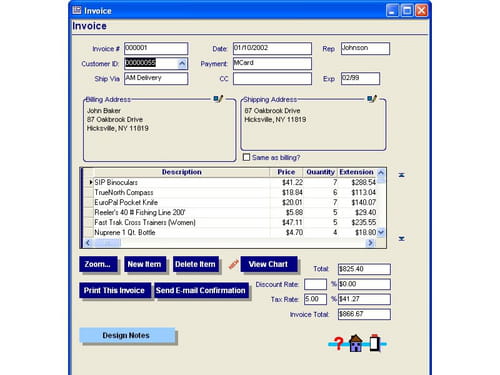Edit shipping address via pencil icon
Screen dimensions: 500x375
coord(372,99)
